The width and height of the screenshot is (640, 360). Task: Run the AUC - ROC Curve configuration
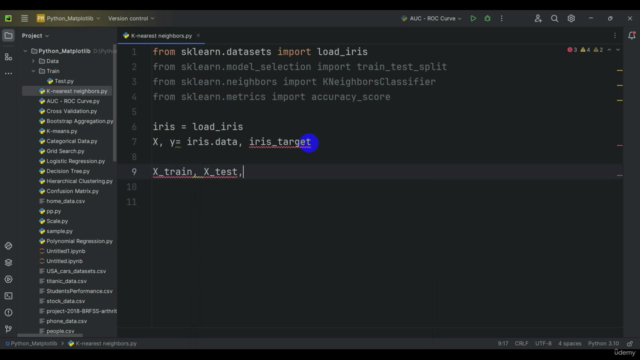pos(473,18)
